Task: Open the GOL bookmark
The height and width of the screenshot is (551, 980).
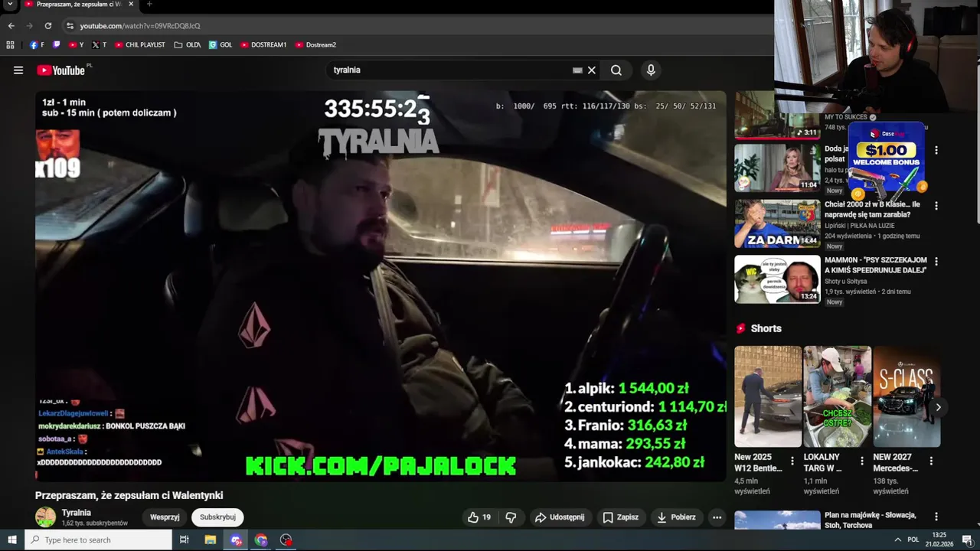Action: (220, 45)
